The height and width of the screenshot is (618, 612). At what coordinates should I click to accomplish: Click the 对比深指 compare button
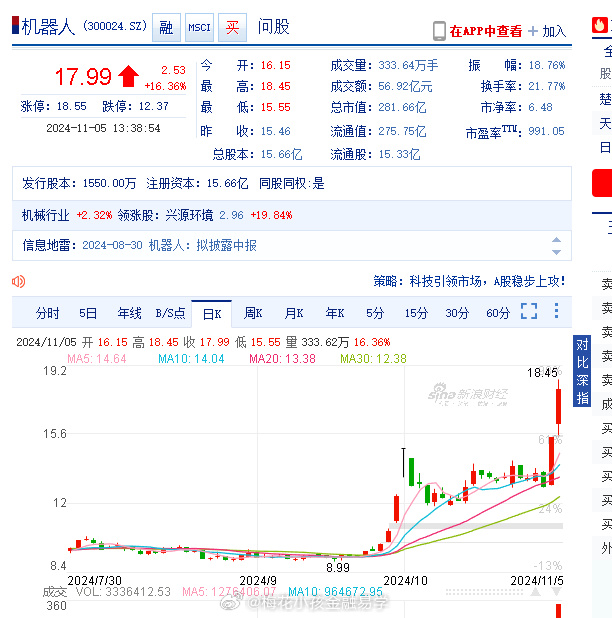pos(582,371)
